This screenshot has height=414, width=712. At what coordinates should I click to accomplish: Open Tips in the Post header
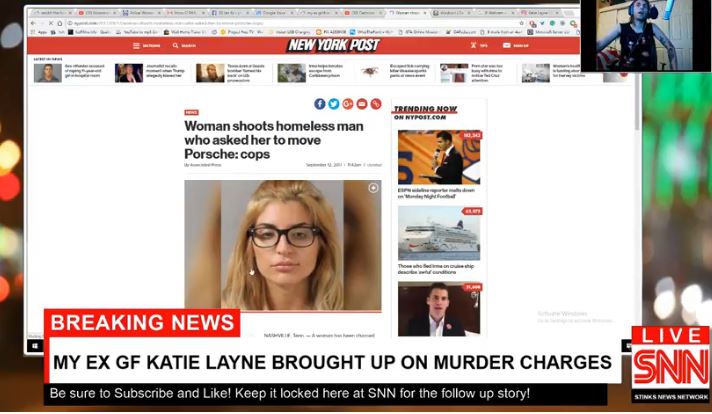[x=479, y=45]
